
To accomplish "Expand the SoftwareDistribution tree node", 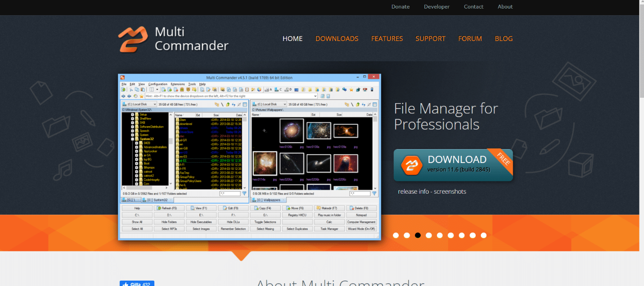I will click(132, 127).
